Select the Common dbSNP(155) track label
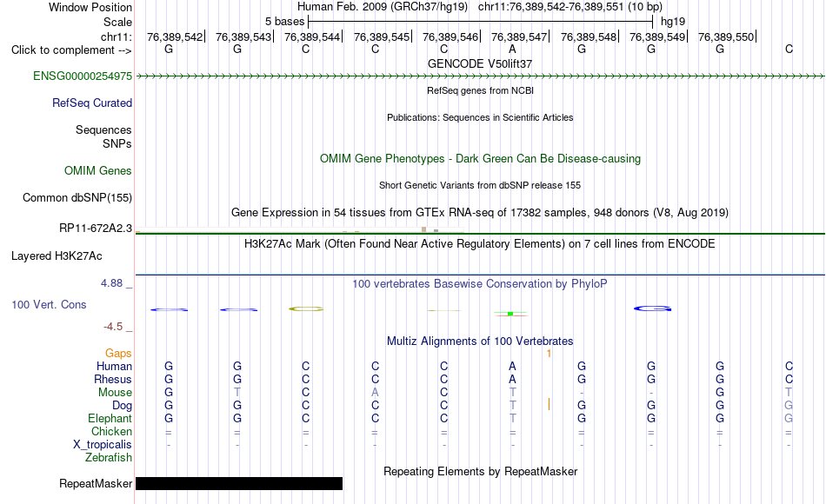This screenshot has width=826, height=504. [x=77, y=197]
